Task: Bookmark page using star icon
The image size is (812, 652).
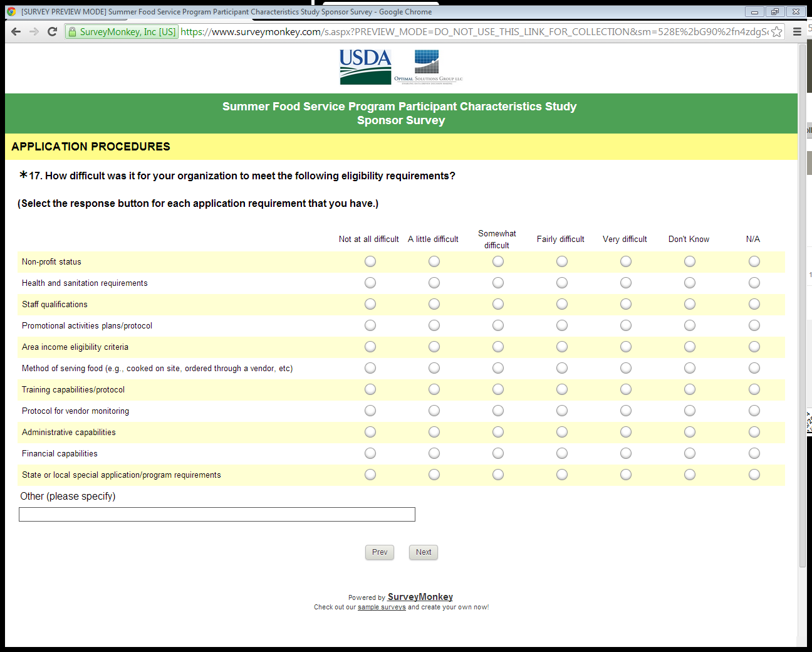Action: [x=776, y=32]
